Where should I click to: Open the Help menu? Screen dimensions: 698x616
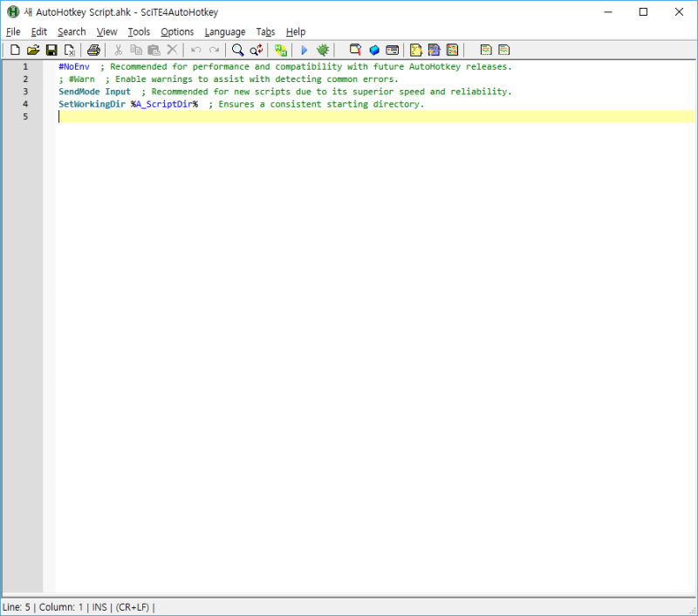[296, 31]
